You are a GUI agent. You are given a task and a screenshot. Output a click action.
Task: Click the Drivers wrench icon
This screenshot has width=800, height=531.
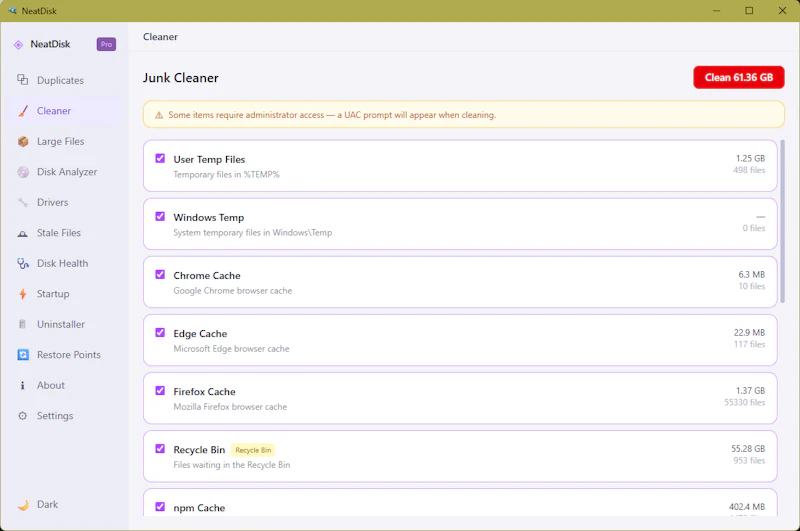pyautogui.click(x=22, y=203)
